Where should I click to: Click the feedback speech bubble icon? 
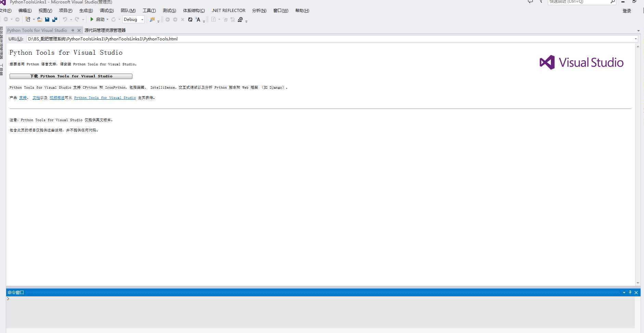click(x=530, y=2)
